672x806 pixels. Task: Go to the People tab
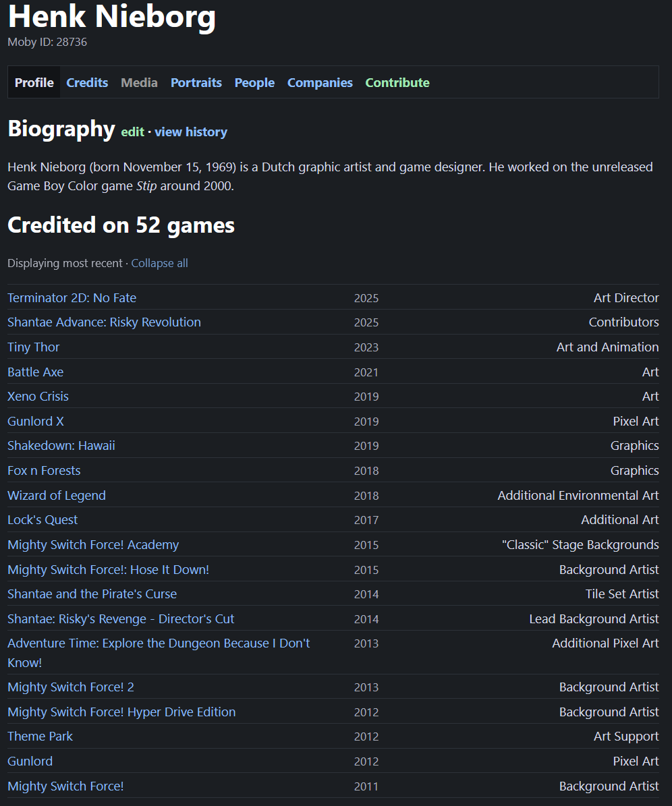pyautogui.click(x=254, y=82)
